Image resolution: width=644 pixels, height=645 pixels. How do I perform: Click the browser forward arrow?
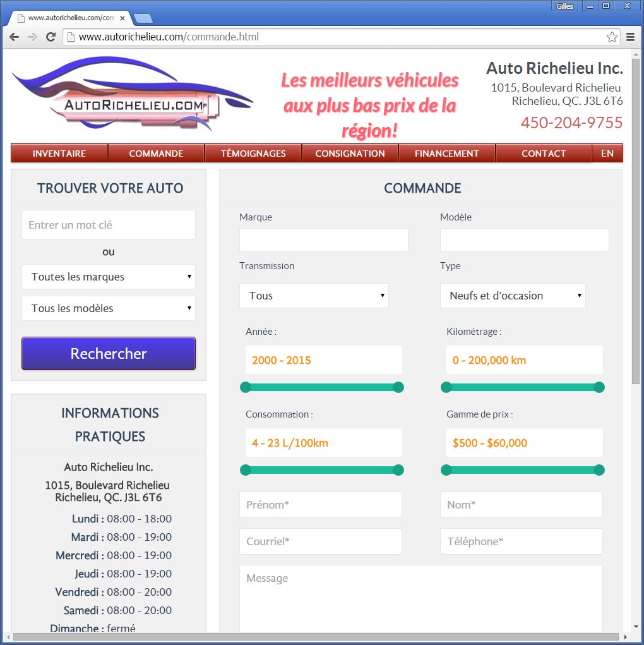(x=32, y=37)
